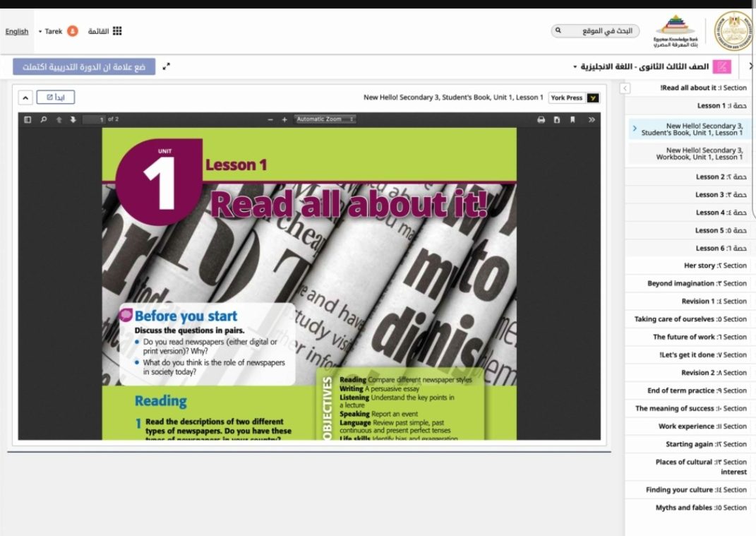
Task: Print the PDF document
Action: (x=541, y=119)
